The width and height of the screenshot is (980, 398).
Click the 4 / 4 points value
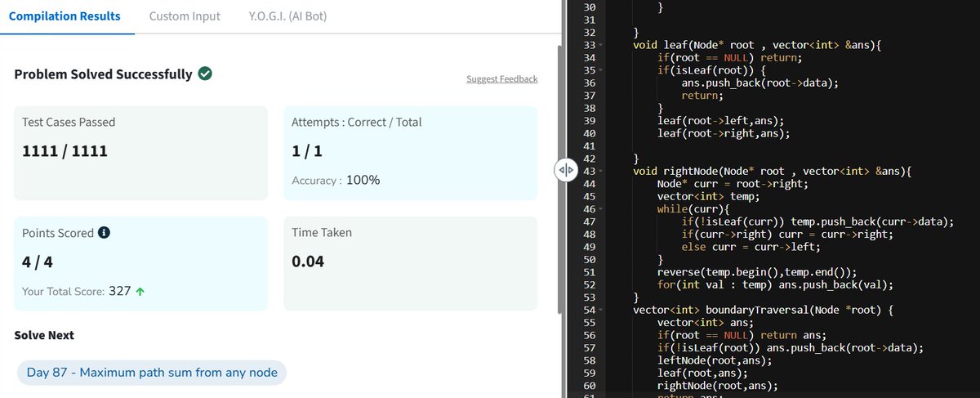click(x=38, y=262)
